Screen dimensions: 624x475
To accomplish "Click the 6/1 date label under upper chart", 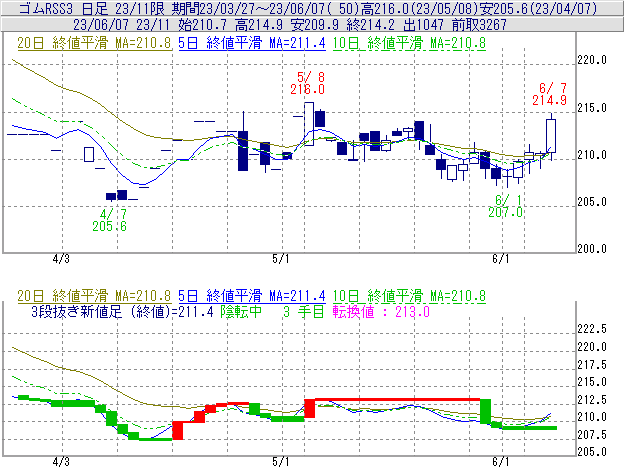I will click(501, 259).
